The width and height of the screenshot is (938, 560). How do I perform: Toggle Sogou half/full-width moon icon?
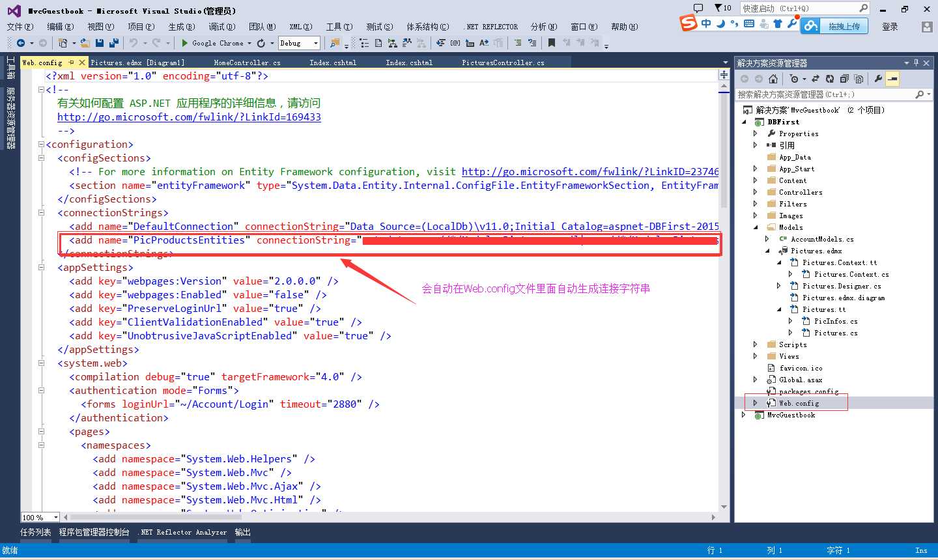click(721, 23)
